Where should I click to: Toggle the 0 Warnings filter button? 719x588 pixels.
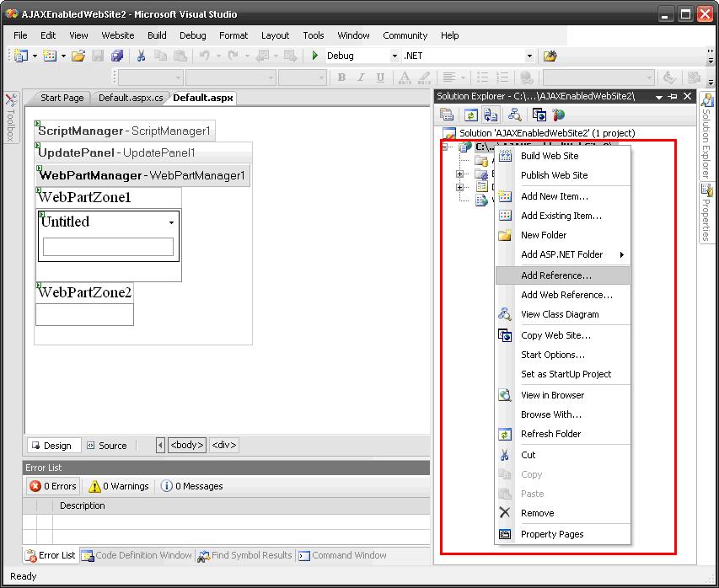pyautogui.click(x=119, y=486)
